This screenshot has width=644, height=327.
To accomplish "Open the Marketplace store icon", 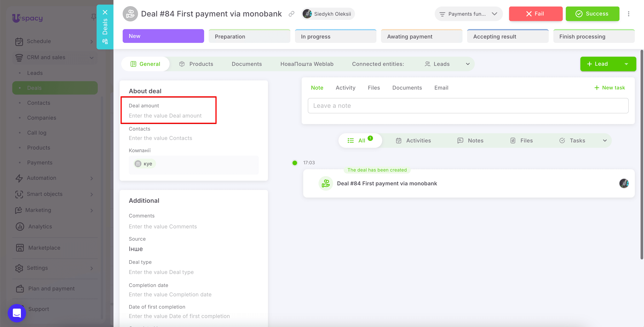I will coord(20,248).
